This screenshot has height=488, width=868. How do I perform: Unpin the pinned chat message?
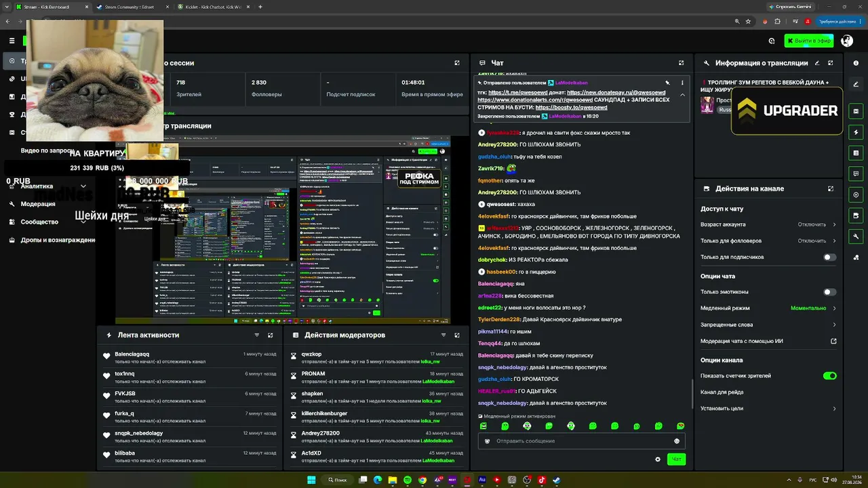click(x=667, y=83)
